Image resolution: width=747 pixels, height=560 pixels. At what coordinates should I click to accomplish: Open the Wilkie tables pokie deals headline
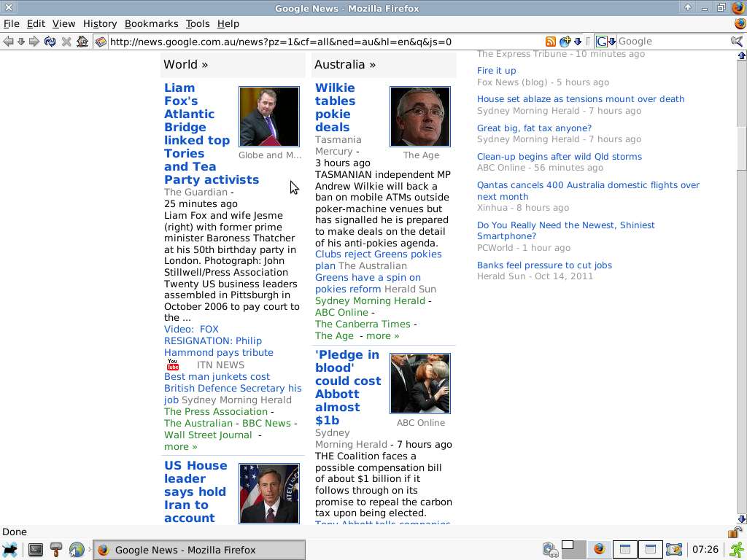coord(336,108)
